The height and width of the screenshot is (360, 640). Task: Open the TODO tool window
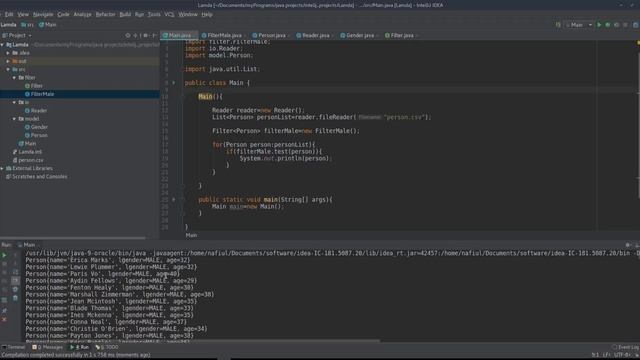pyautogui.click(x=107, y=347)
